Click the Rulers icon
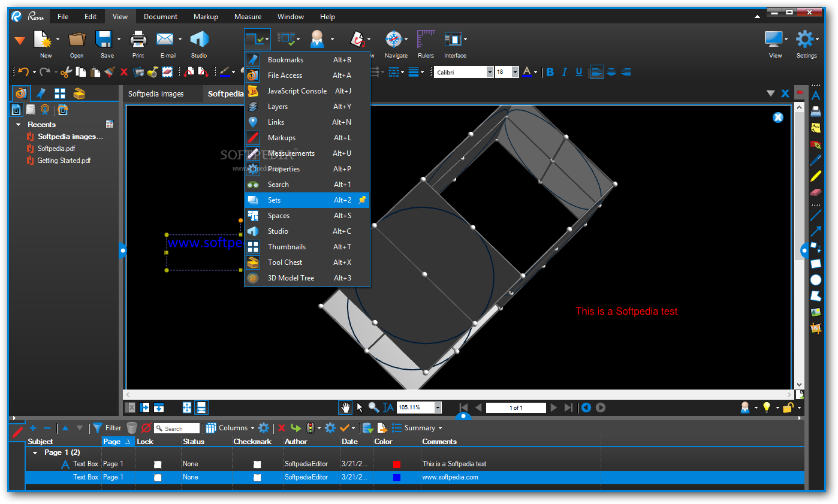 coord(426,40)
